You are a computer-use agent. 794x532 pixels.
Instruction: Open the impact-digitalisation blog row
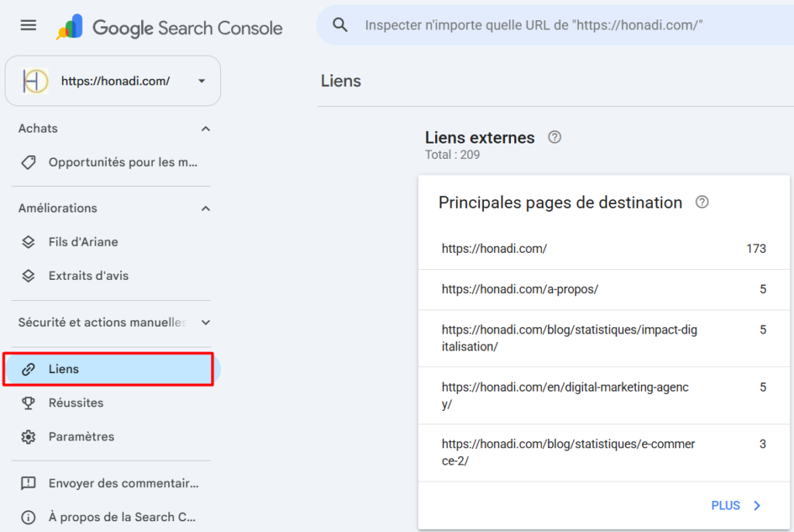[603, 338]
